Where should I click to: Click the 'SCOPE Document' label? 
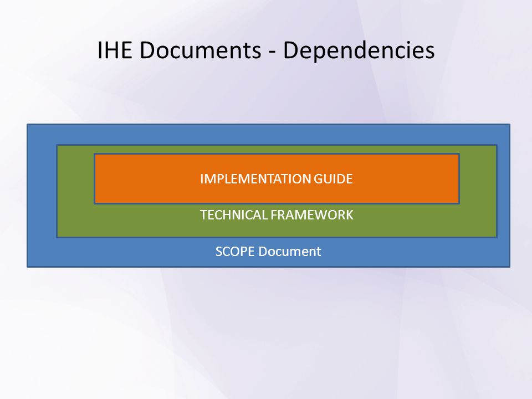tap(268, 252)
